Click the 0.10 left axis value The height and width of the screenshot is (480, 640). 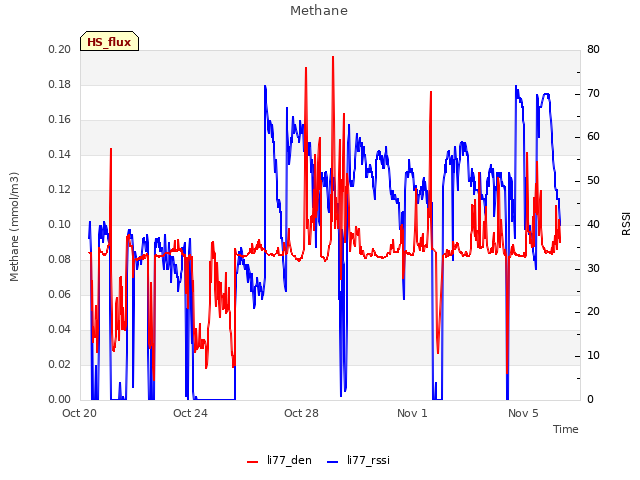click(59, 224)
